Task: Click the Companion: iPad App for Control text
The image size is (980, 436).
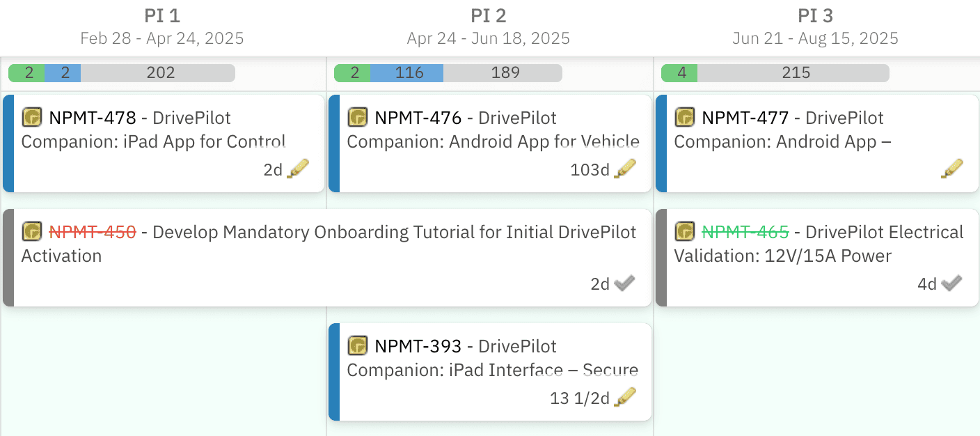Action: point(153,141)
